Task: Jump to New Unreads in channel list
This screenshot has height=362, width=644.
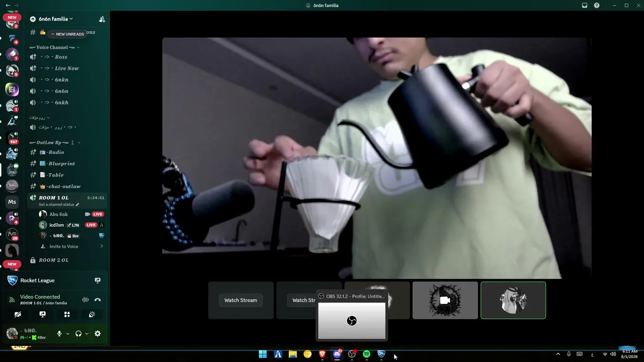Action: tap(67, 34)
